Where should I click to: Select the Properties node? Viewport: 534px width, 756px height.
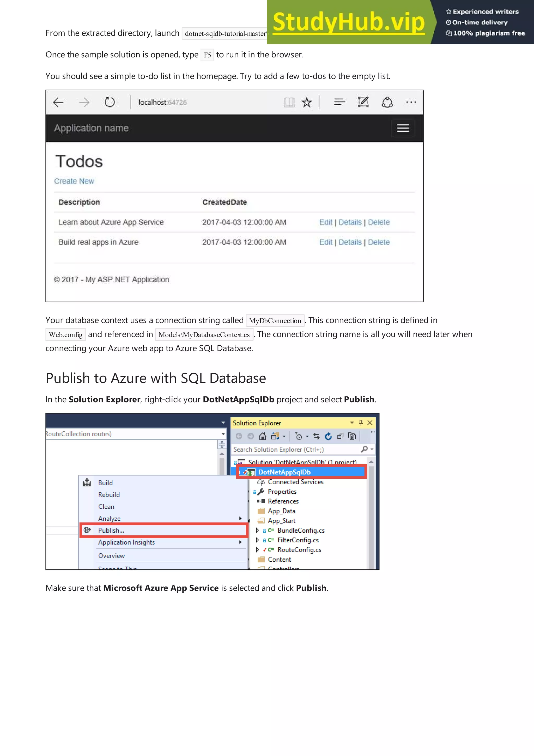(x=282, y=491)
